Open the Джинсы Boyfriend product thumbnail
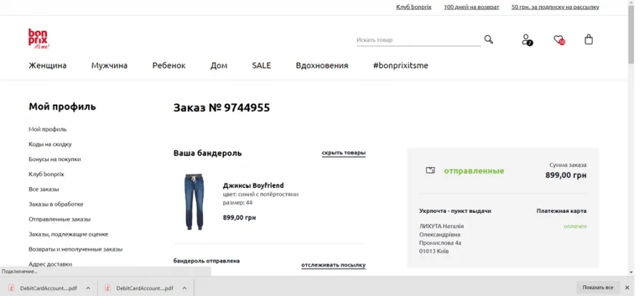Viewport: 644px width, 296px height. click(x=194, y=201)
